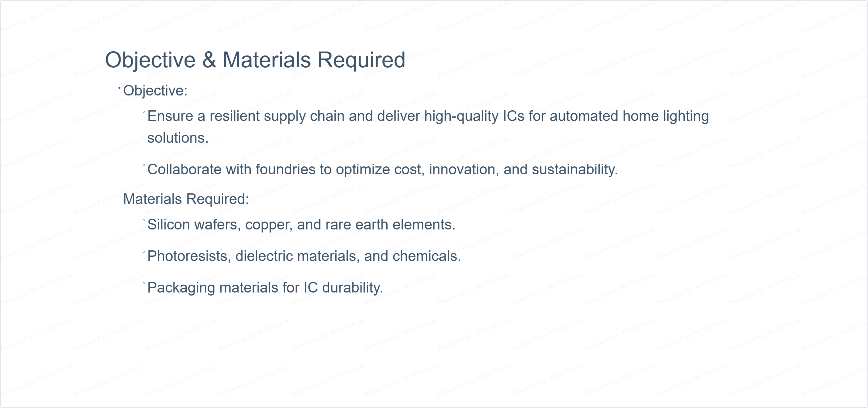The width and height of the screenshot is (868, 408).
Task: Click the bullet marker before 'Ensure a resilient'
Action: click(x=144, y=112)
